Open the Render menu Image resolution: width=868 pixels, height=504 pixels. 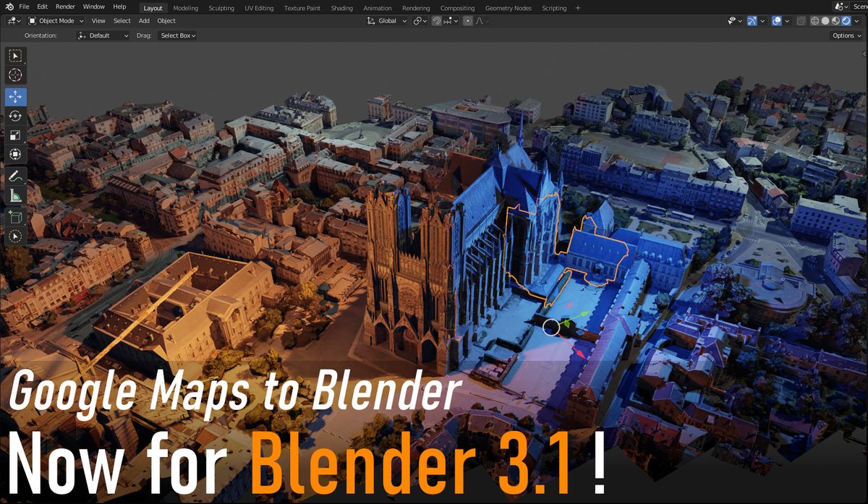[x=64, y=7]
